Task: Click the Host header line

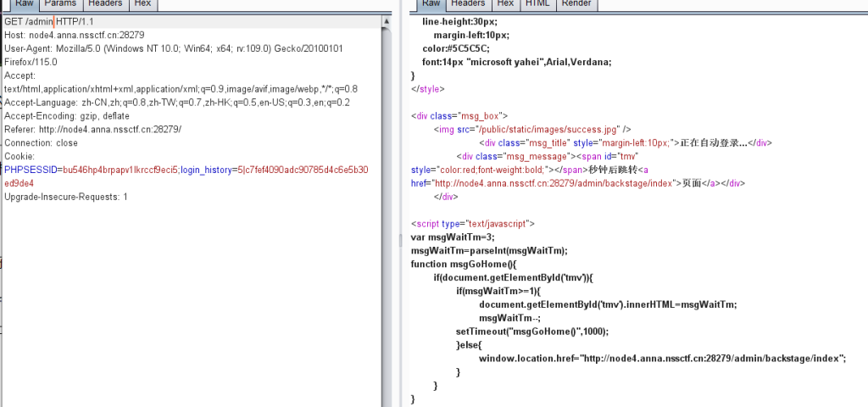Action: tap(75, 35)
